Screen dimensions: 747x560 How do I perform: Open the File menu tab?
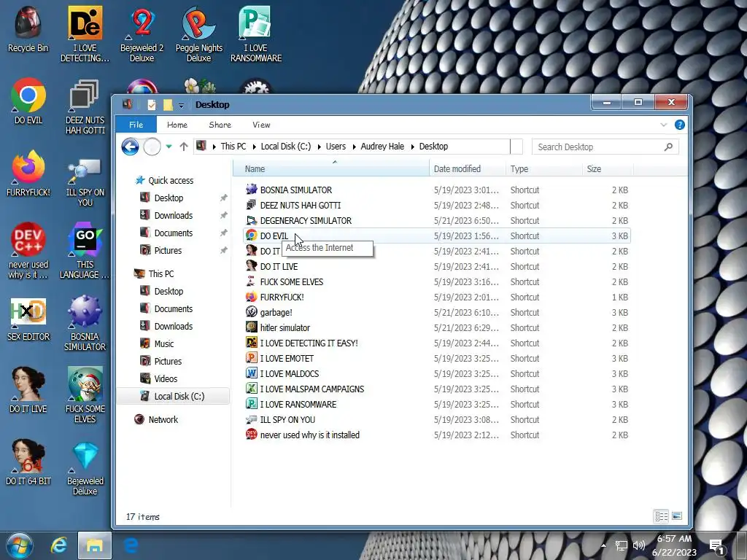point(136,125)
